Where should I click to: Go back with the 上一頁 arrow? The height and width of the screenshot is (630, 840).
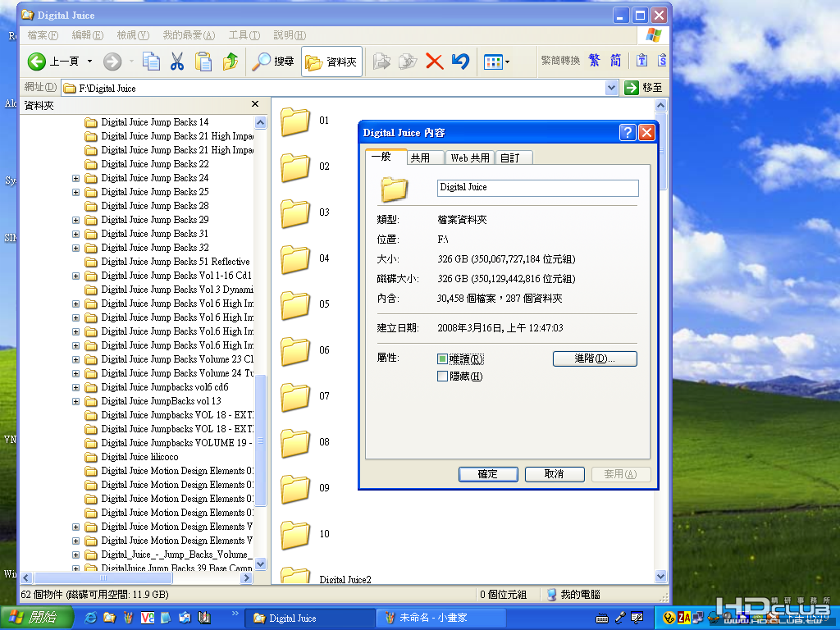point(53,62)
